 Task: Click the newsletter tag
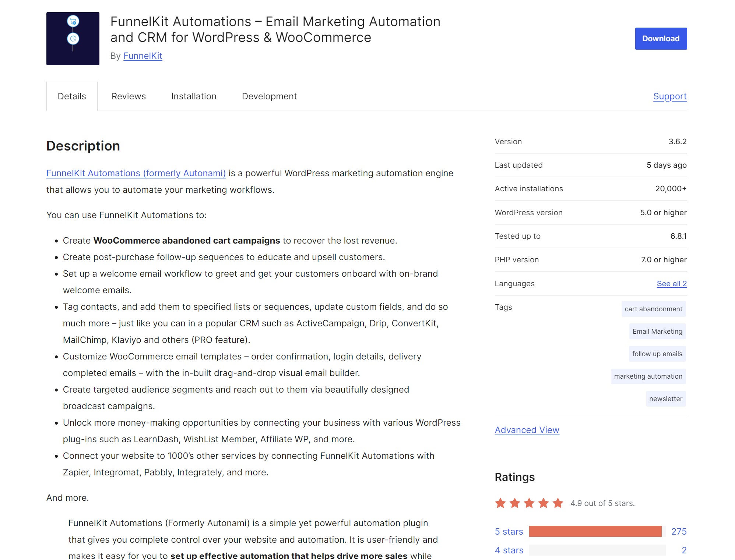tap(666, 399)
